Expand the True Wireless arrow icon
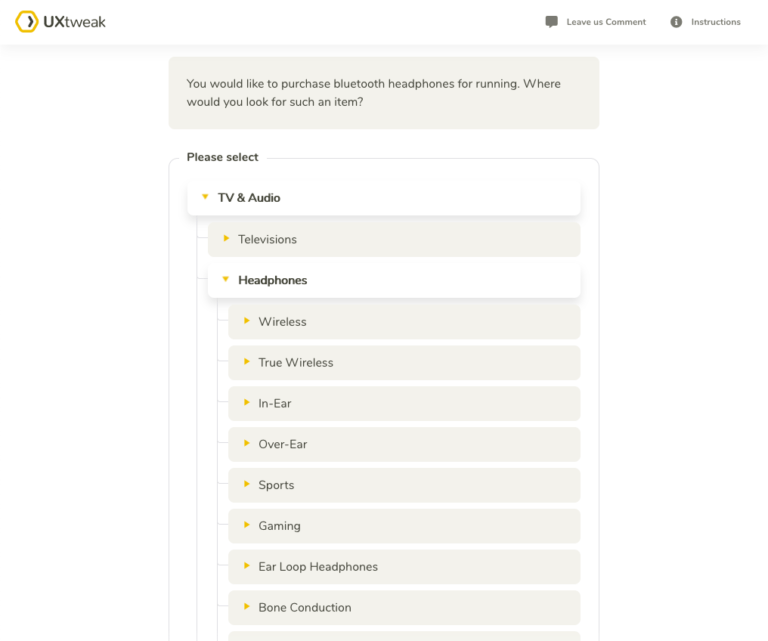 [247, 362]
